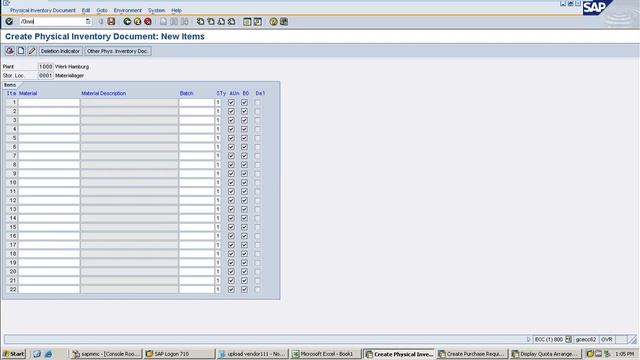Open the command field history dropdown
Viewport: 640px width, 360px height.
pos(88,22)
